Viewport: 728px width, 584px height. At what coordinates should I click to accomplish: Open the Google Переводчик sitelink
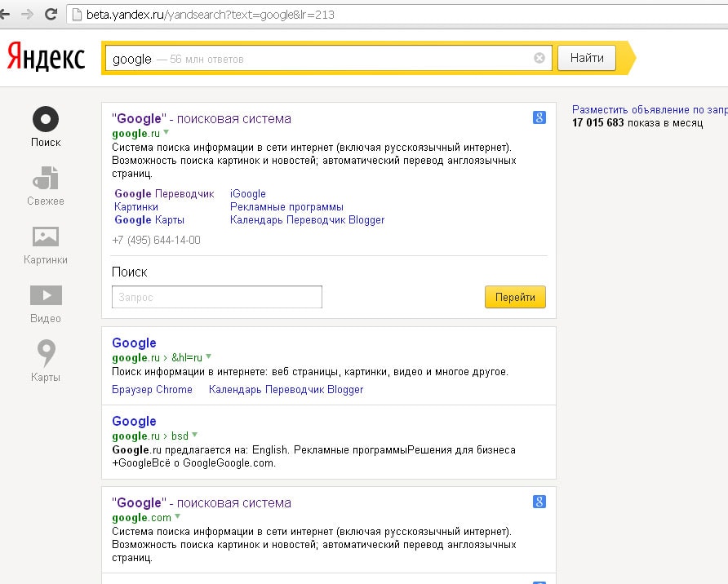[164, 194]
